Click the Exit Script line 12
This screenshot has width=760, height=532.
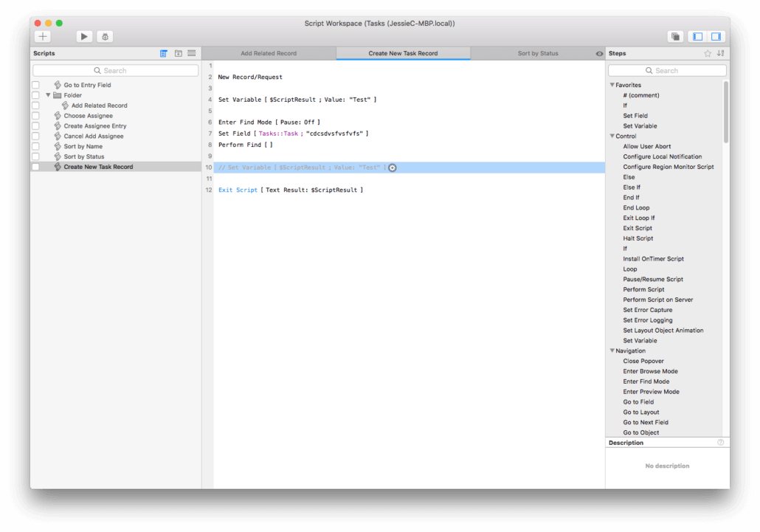pos(409,190)
